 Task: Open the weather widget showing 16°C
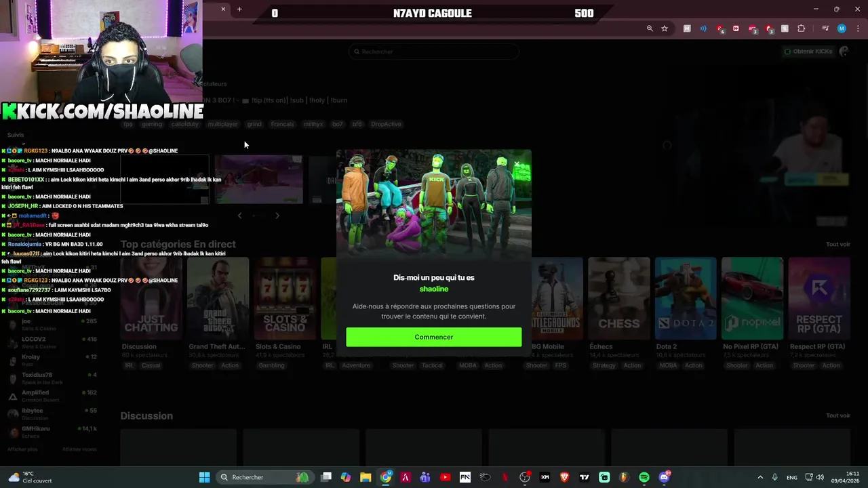click(30, 477)
